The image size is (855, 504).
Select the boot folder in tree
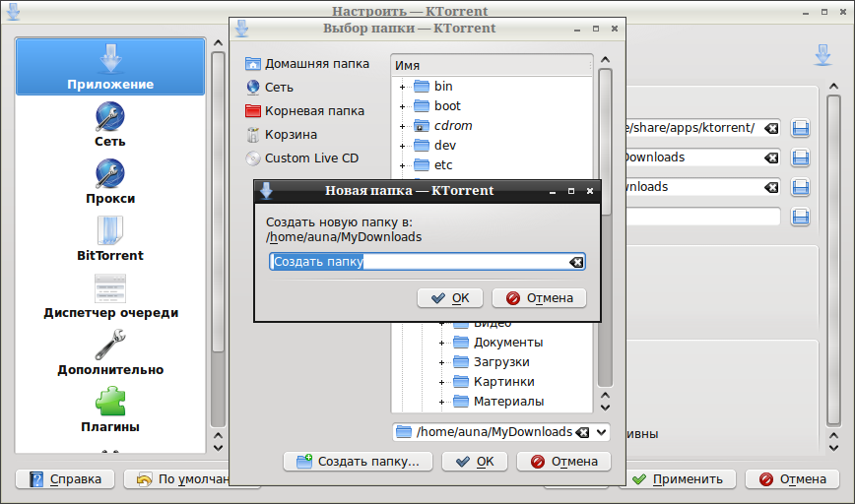[x=437, y=105]
